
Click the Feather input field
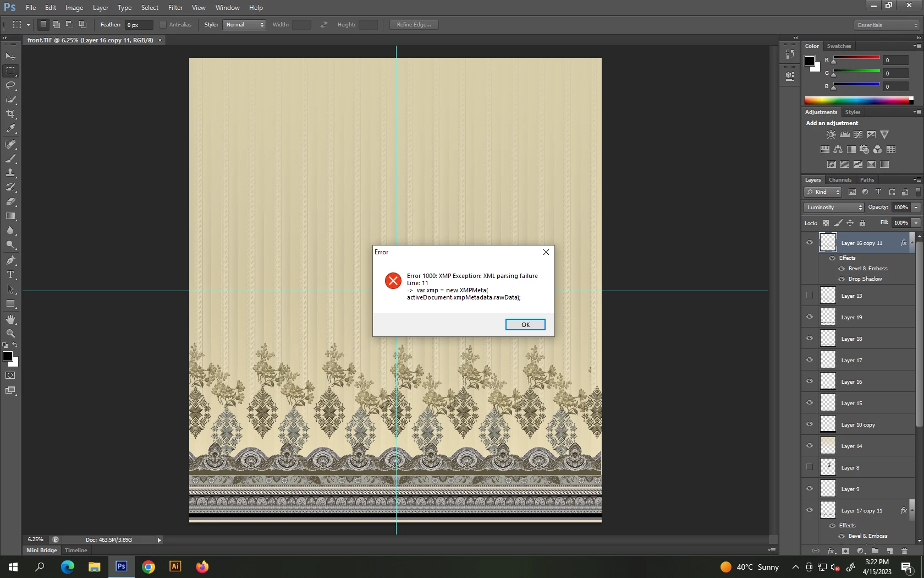click(x=139, y=25)
